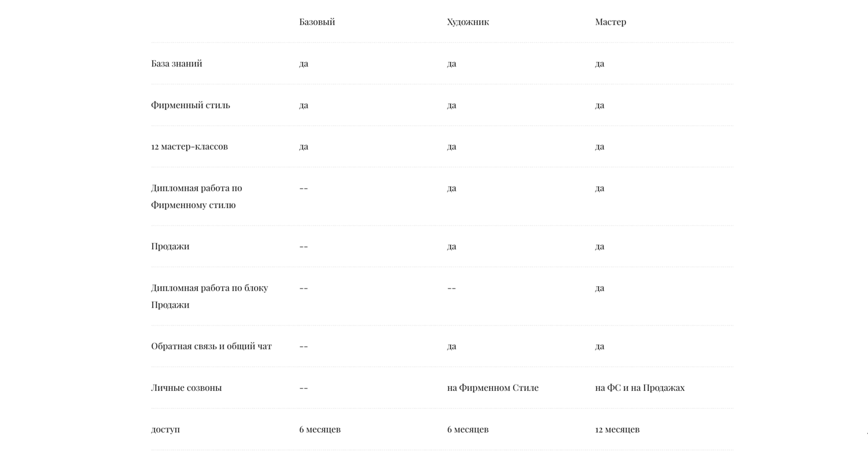Click да for Продажи under Художник
This screenshot has width=868, height=458.
pos(451,246)
